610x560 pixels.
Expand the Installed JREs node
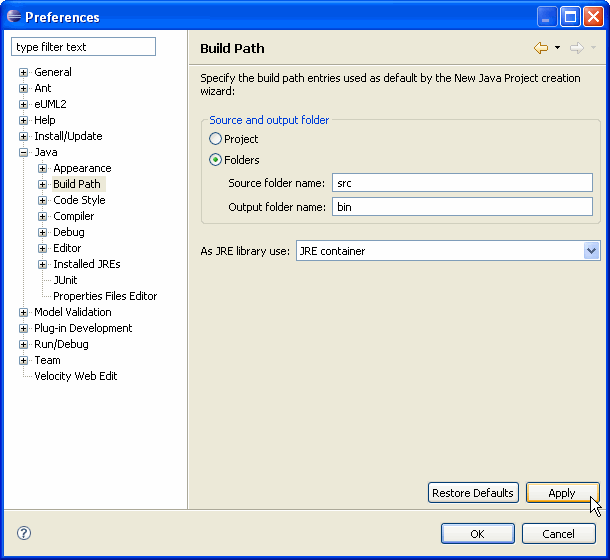tap(42, 265)
